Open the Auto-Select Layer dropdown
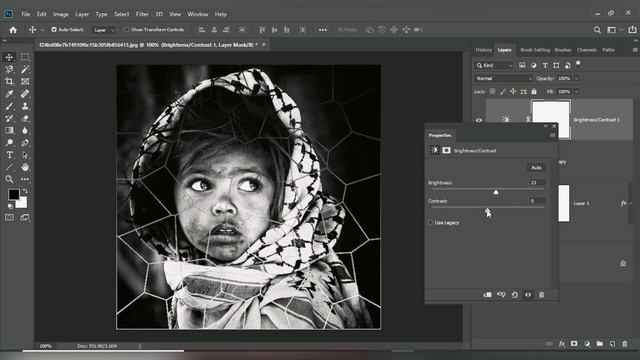Image resolution: width=640 pixels, height=360 pixels. tap(104, 30)
